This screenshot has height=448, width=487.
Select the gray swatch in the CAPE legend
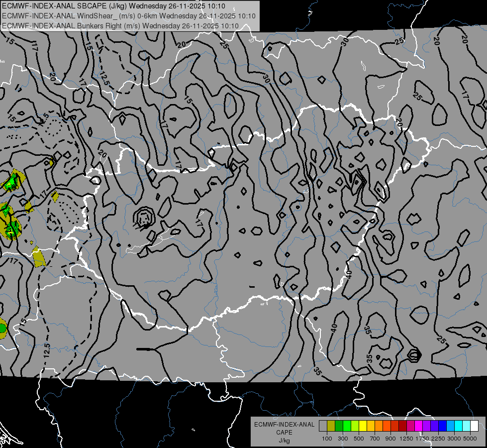323,426
